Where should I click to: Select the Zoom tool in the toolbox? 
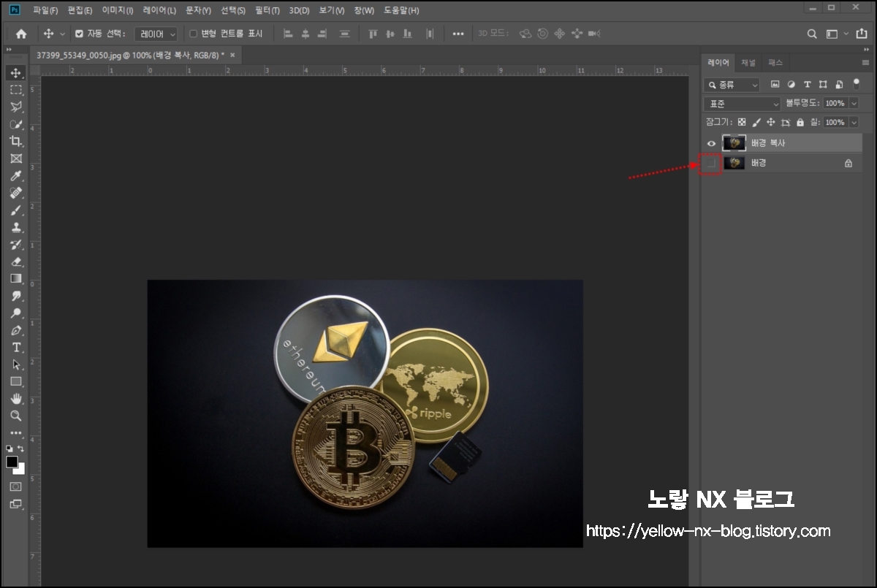coord(16,416)
